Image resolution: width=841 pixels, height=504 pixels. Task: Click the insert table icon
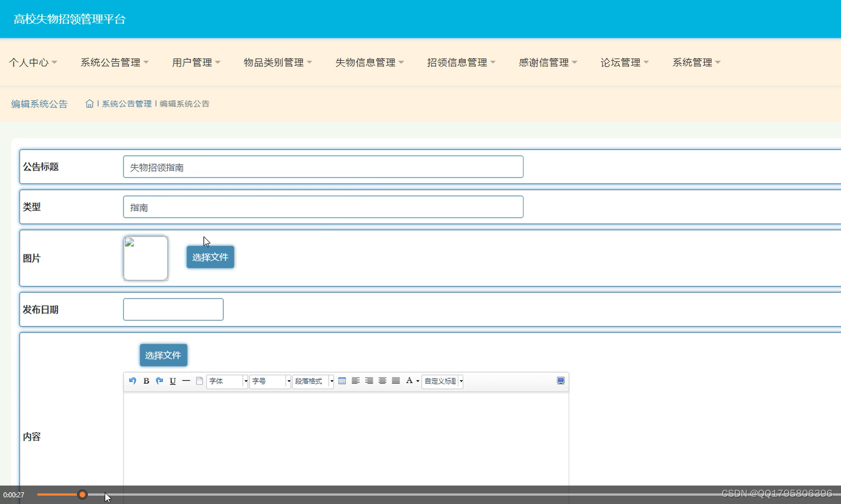[x=342, y=381]
